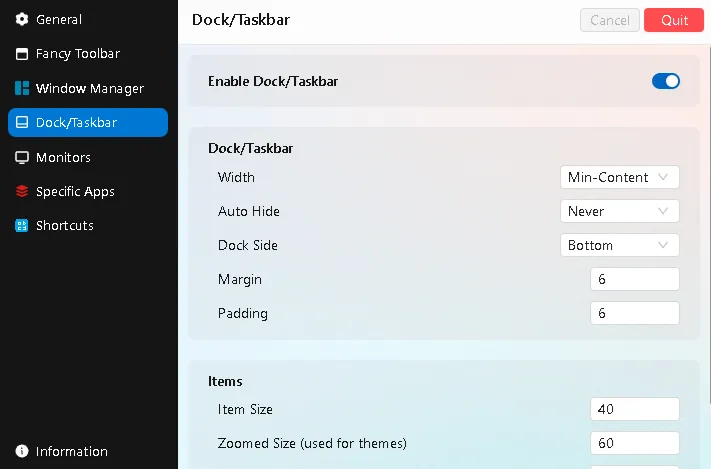Edit the Item Size number field
This screenshot has width=711, height=469.
(634, 409)
